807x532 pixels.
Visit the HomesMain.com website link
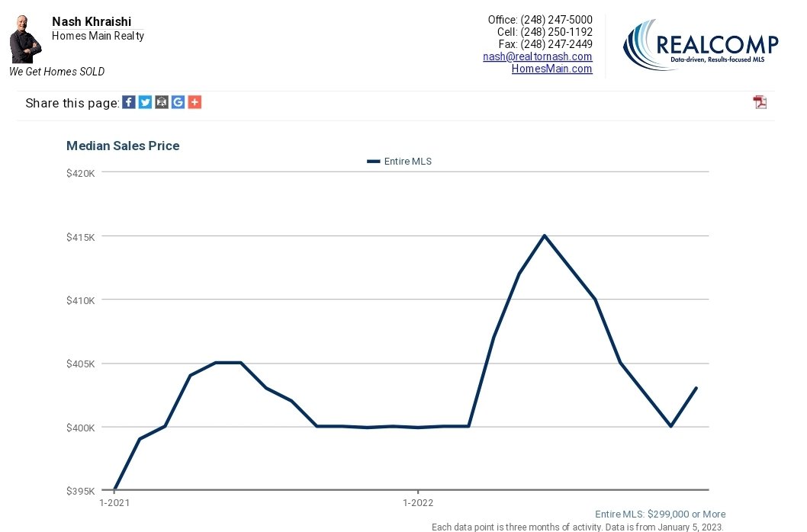coord(552,69)
